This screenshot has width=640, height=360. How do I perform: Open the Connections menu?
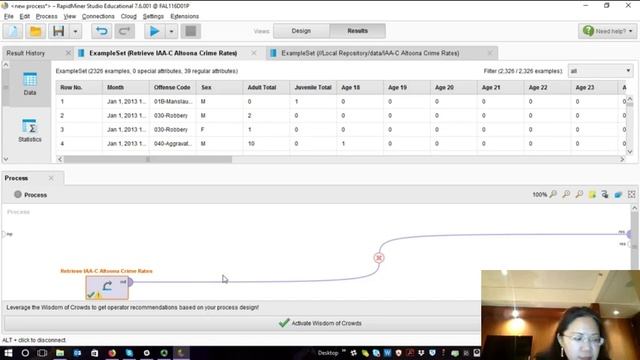point(98,16)
